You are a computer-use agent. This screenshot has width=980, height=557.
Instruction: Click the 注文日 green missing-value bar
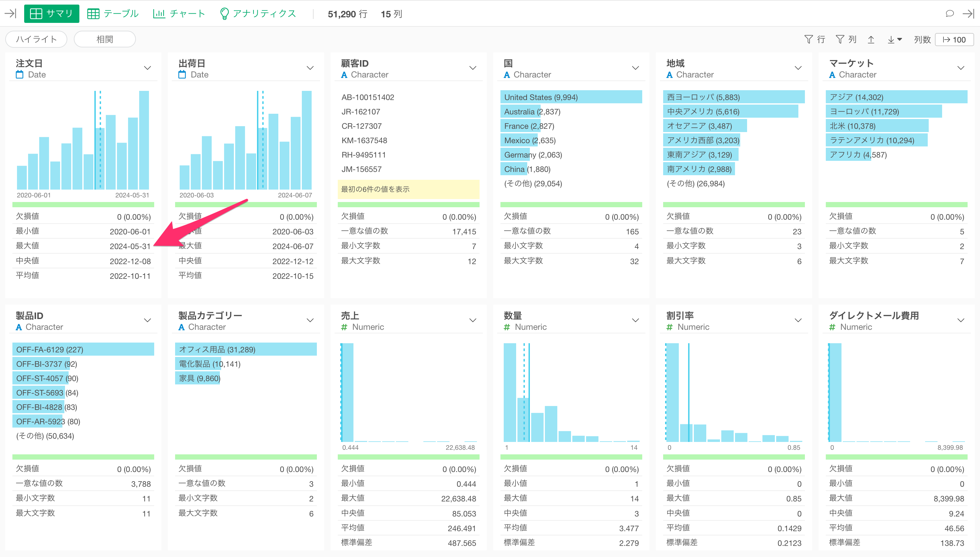[83, 205]
